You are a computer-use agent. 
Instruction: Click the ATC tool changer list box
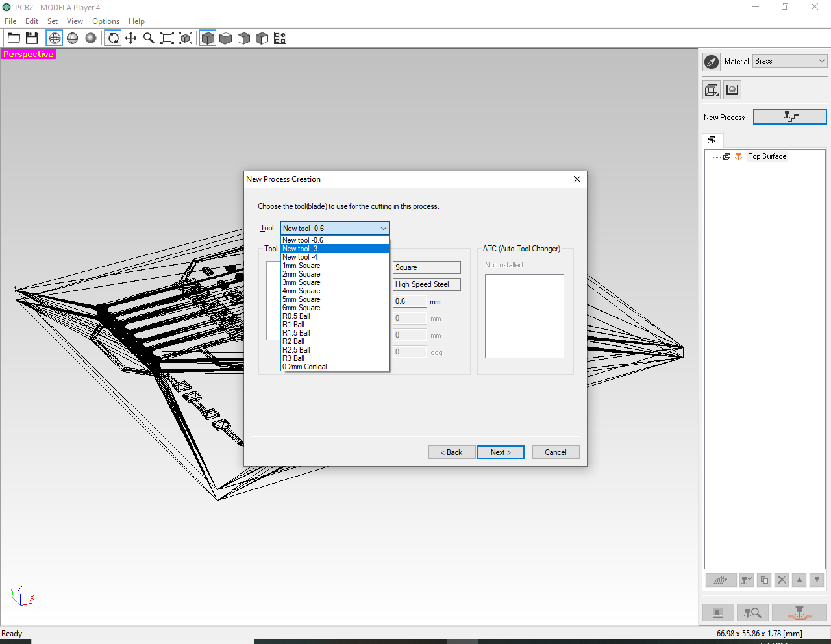[x=525, y=316]
